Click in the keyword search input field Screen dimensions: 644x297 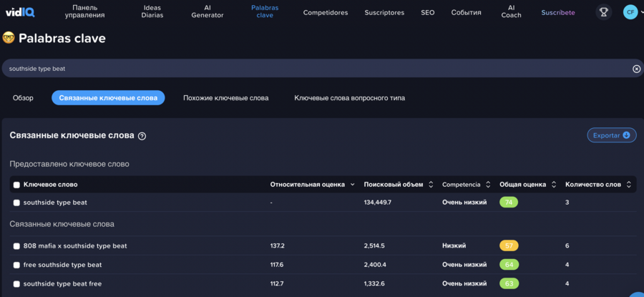(x=315, y=69)
